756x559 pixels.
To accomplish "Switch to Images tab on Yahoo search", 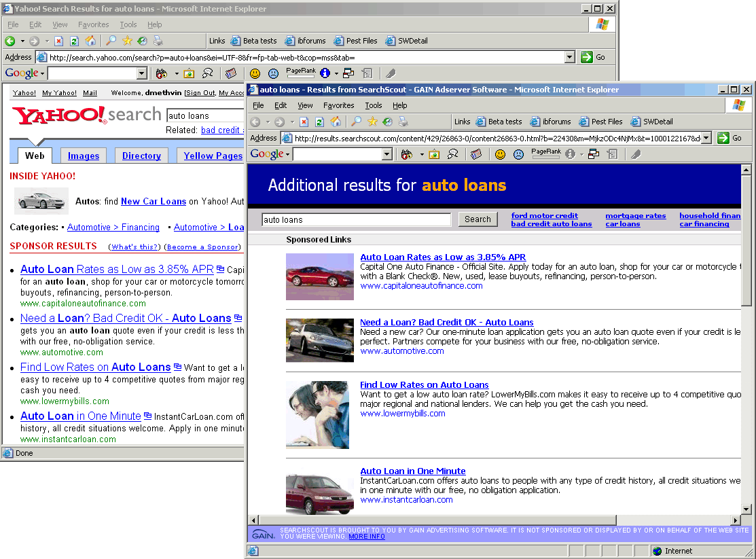I will pos(84,156).
